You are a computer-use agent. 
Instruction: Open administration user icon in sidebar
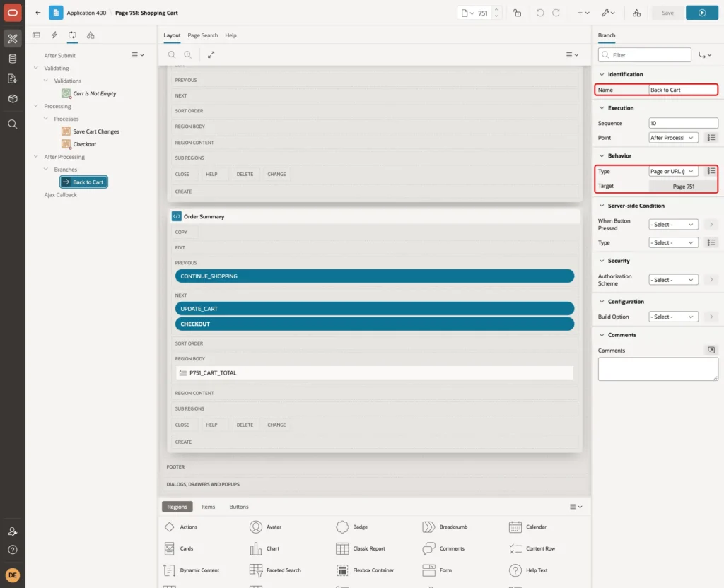click(x=13, y=531)
